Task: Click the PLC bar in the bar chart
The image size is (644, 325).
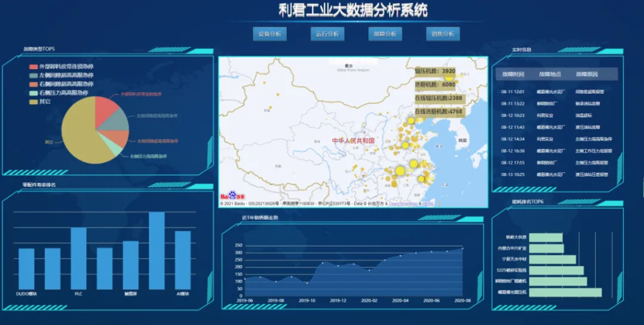Action: coord(79,258)
